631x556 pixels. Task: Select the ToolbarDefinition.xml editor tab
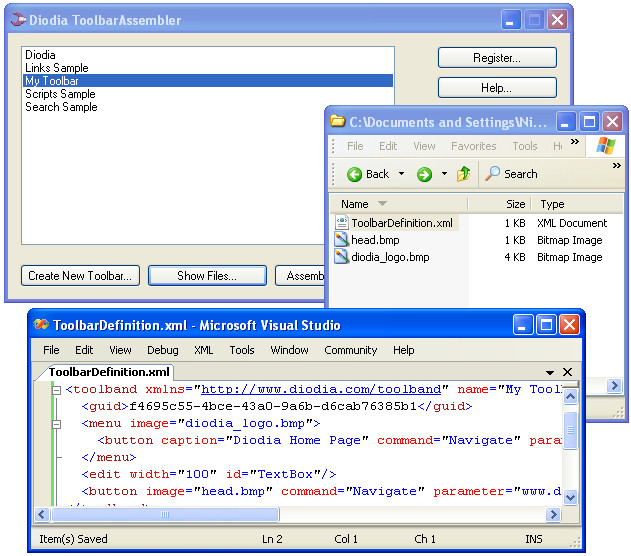point(109,372)
